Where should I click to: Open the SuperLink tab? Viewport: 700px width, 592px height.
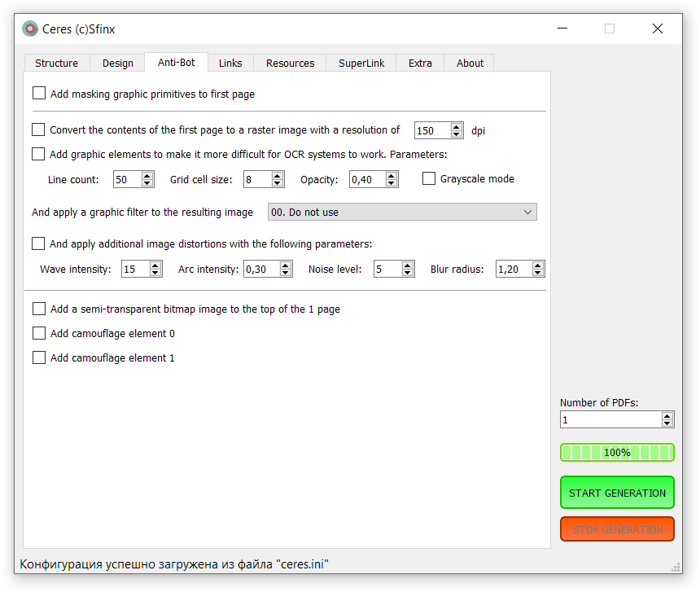(x=361, y=63)
